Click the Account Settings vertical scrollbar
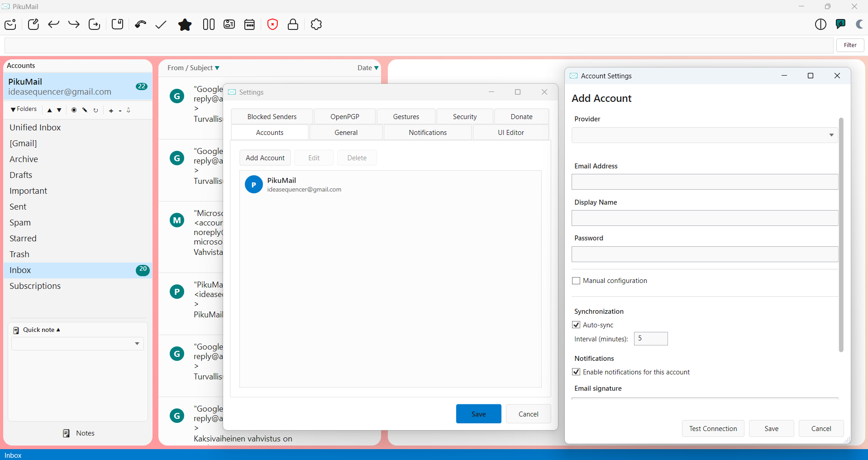The height and width of the screenshot is (460, 868). pos(841,235)
